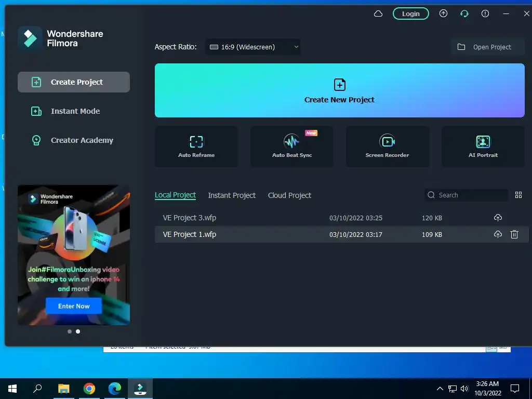532x399 pixels.
Task: Click the Filmora taskbar icon
Action: coord(140,389)
